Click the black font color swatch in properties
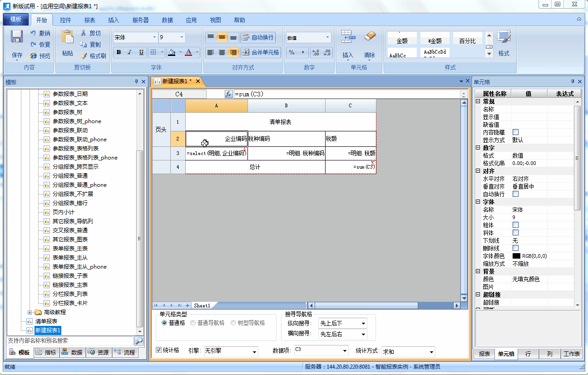Screen dimensions: 588x375 click(516, 256)
